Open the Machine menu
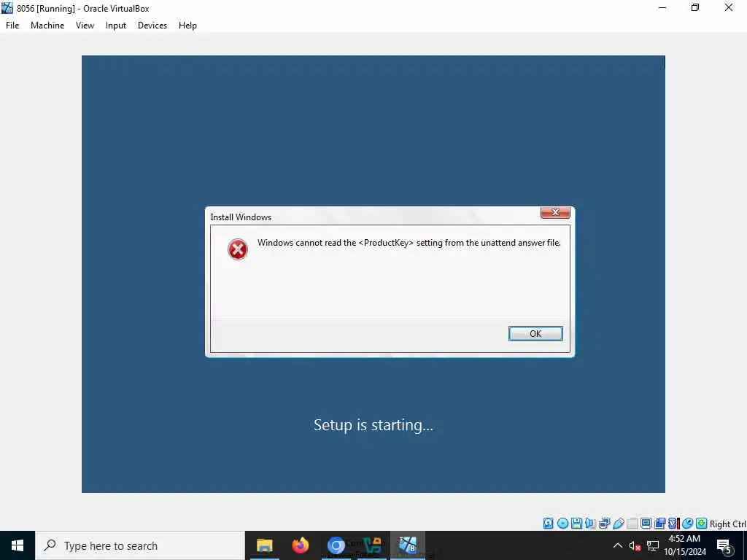Image resolution: width=747 pixels, height=560 pixels. [47, 26]
